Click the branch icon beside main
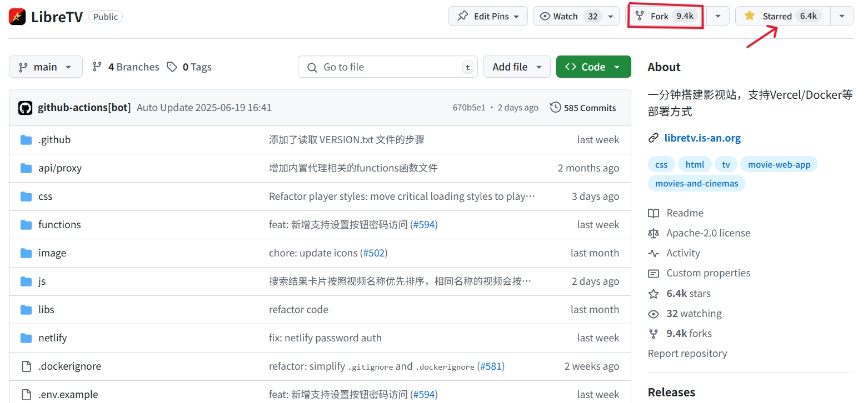Screen dimensions: 868x403 pos(22,67)
